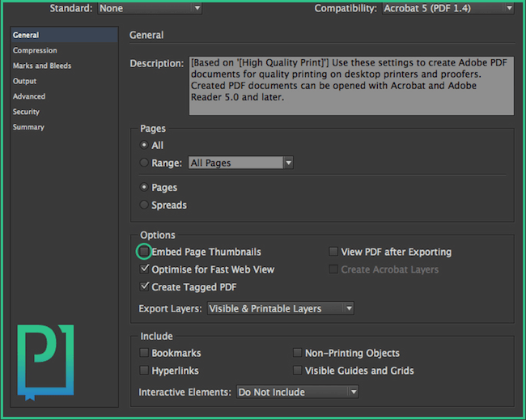Open the Standard dropdown
This screenshot has height=420, width=526.
[x=150, y=8]
